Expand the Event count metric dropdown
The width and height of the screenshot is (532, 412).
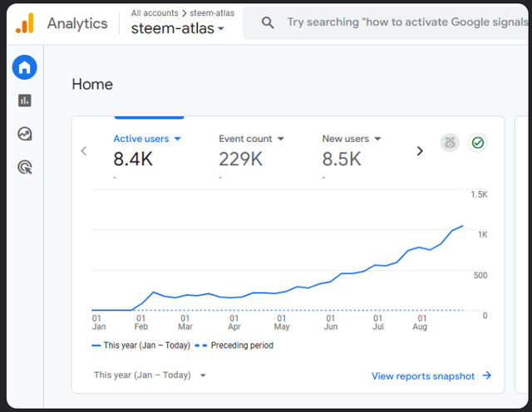point(281,139)
